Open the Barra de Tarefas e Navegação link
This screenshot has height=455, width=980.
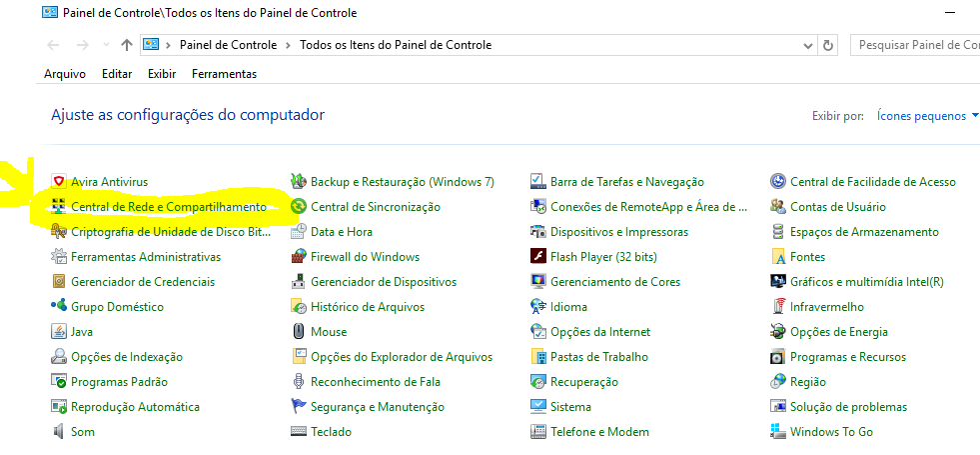coord(627,181)
